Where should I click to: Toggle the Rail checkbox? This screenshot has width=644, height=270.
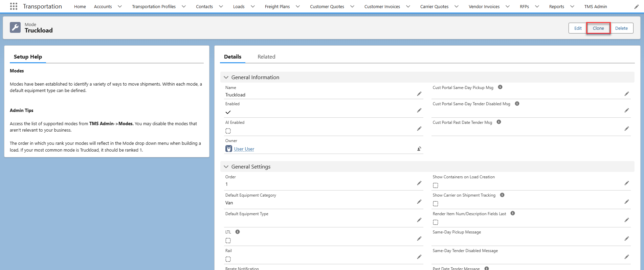click(228, 259)
